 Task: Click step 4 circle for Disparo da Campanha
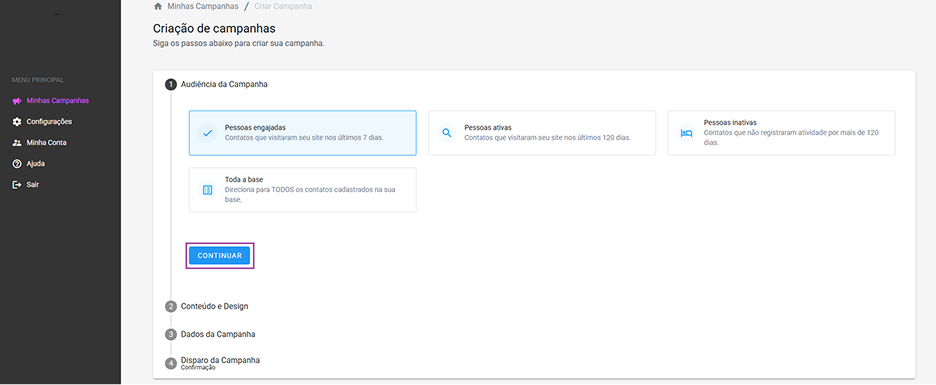[171, 363]
